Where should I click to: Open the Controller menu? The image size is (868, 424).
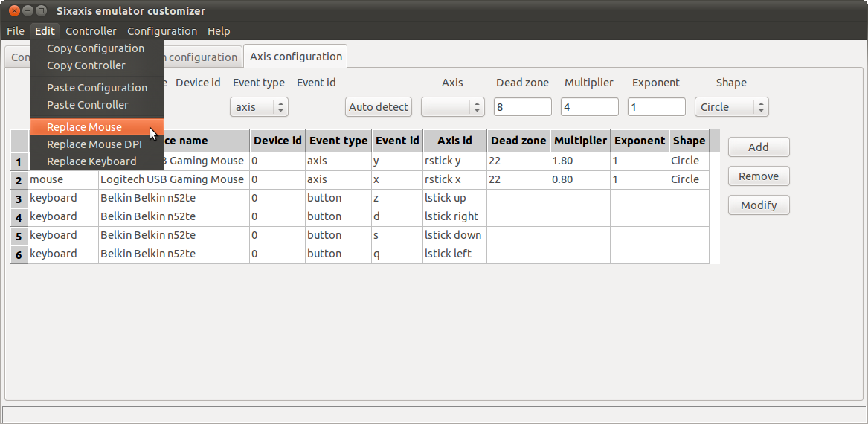point(91,31)
